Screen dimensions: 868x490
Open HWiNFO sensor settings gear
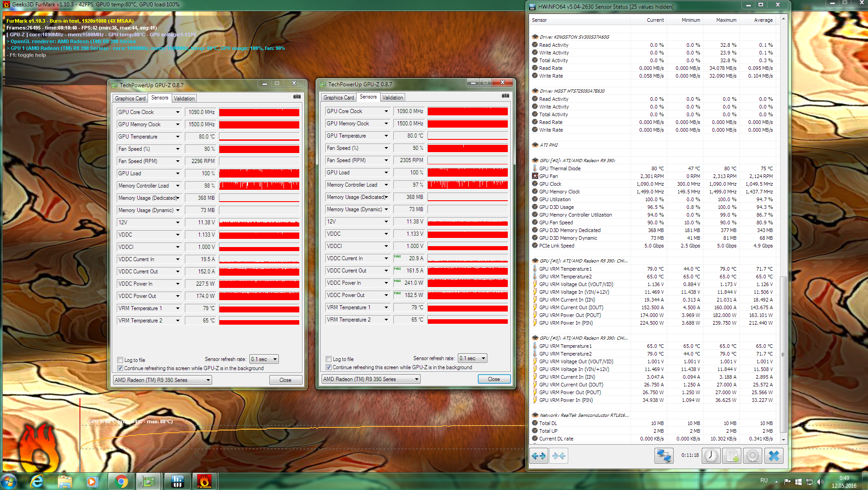[753, 455]
